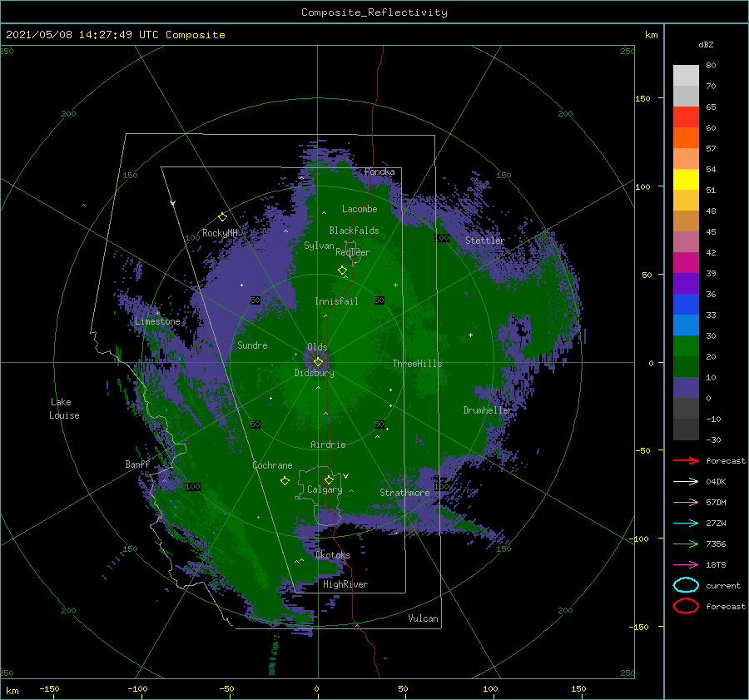Image resolution: width=749 pixels, height=700 pixels.
Task: Click the Innisfail label
Action: pyautogui.click(x=336, y=301)
